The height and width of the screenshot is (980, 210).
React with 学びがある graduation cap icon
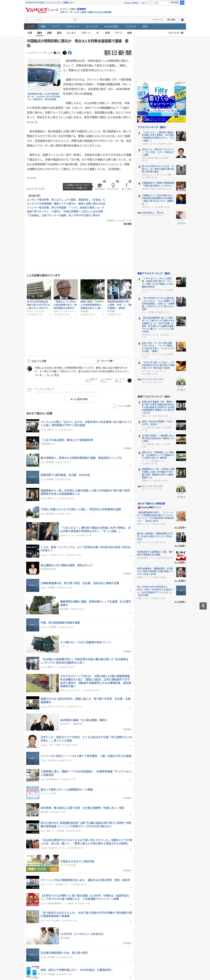99,185
